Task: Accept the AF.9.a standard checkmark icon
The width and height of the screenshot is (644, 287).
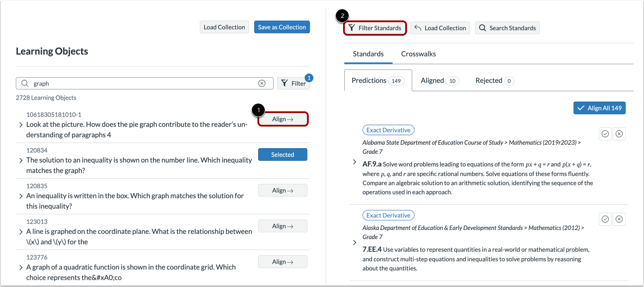Action: pos(605,134)
